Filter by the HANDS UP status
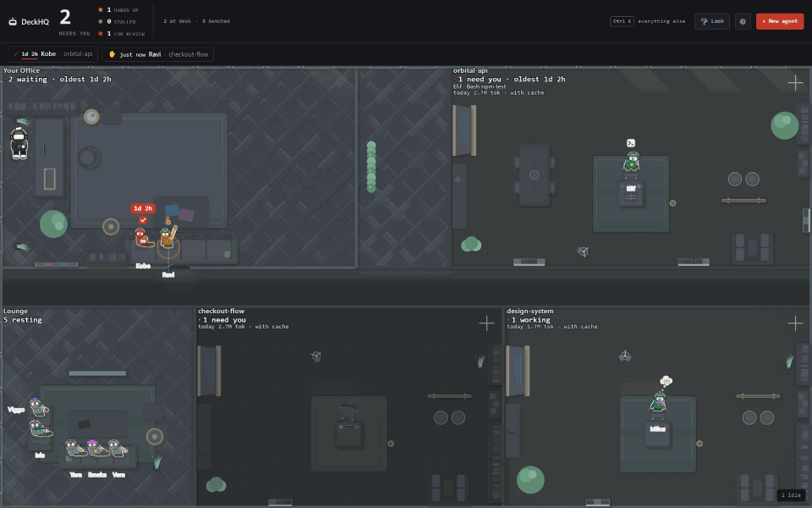Image resolution: width=812 pixels, height=508 pixels. [118, 10]
